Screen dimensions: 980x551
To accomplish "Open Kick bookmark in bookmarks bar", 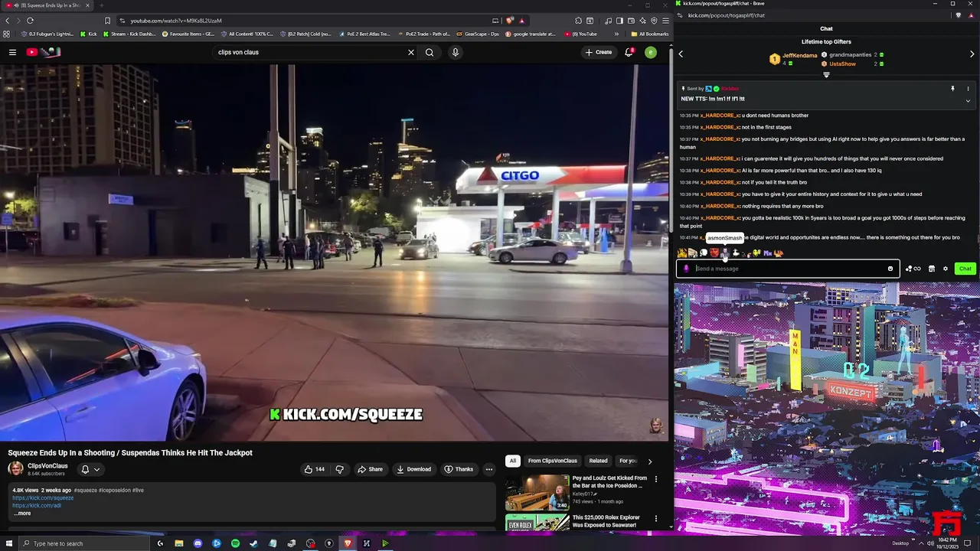I will pyautogui.click(x=89, y=34).
